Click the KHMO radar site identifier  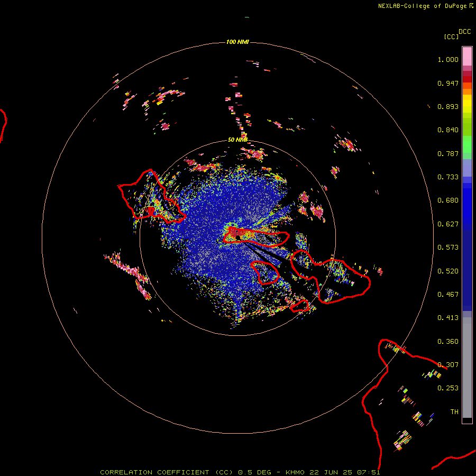point(295,472)
